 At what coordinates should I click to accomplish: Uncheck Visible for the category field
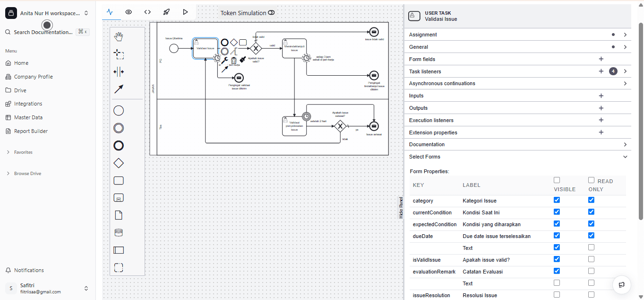point(557,200)
